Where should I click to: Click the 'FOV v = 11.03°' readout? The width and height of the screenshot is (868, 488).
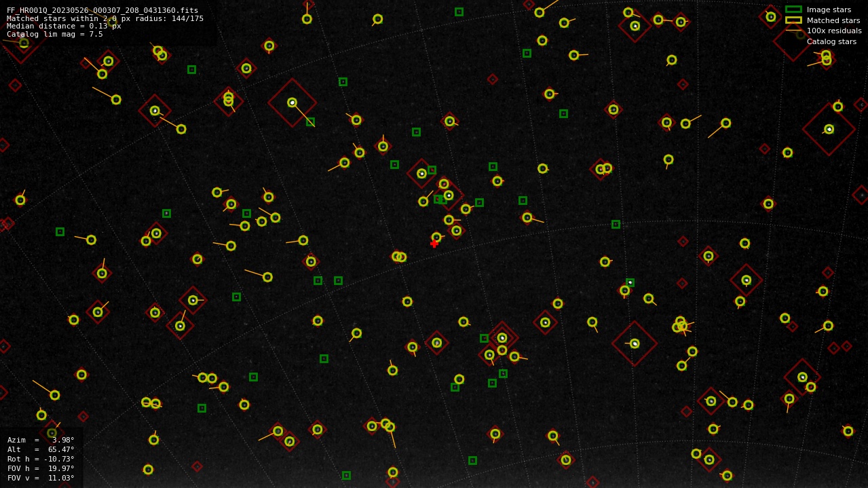click(41, 478)
